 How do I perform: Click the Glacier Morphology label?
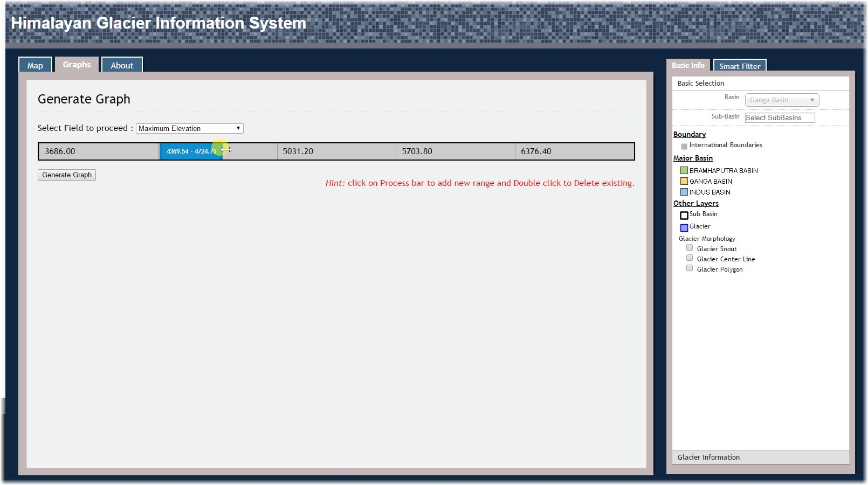707,239
